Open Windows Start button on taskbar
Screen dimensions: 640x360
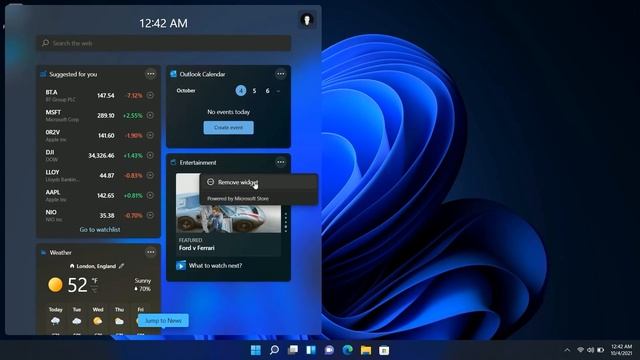pyautogui.click(x=256, y=350)
